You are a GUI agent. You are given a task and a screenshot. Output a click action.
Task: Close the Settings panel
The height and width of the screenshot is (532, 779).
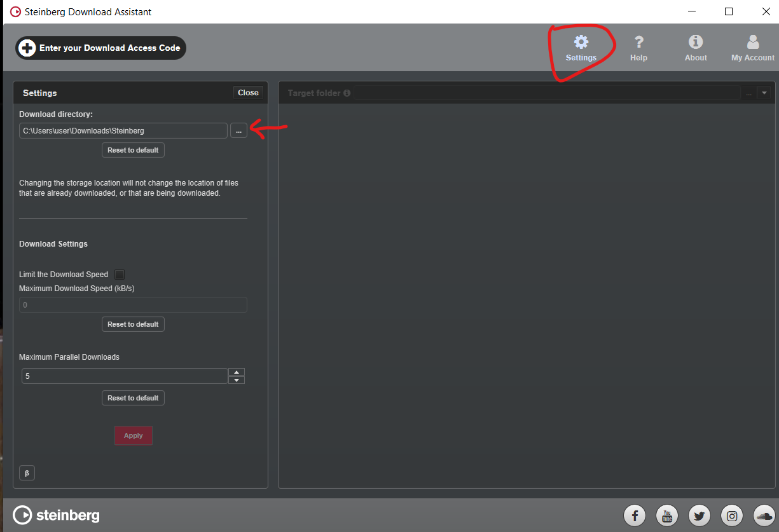(248, 93)
